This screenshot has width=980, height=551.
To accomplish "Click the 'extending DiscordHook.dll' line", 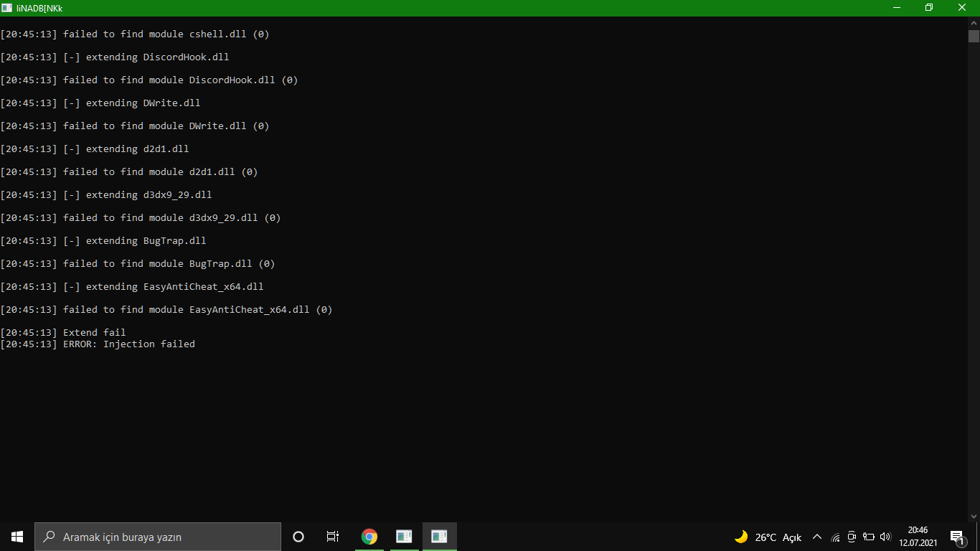I will point(158,57).
